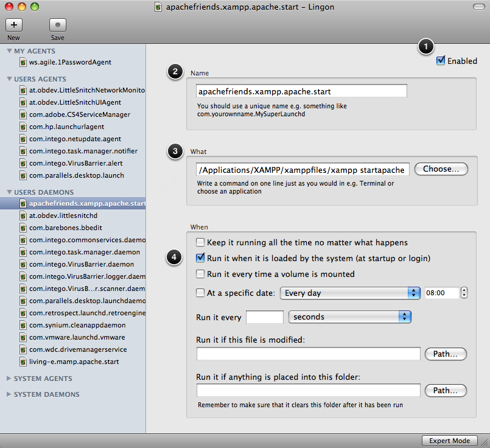Click Path... for folder watch
Image resolution: width=490 pixels, height=448 pixels.
pos(446,391)
